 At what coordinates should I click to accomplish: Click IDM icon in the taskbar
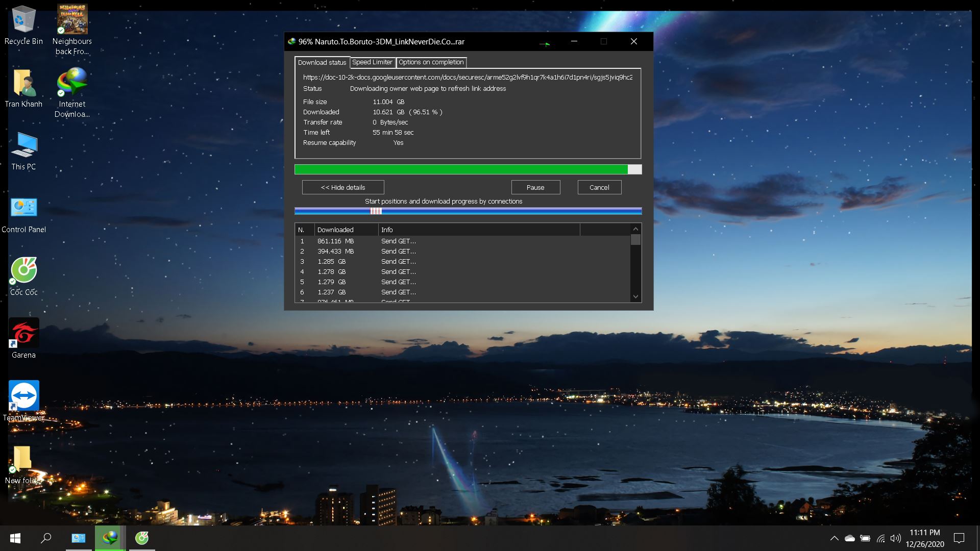[110, 538]
